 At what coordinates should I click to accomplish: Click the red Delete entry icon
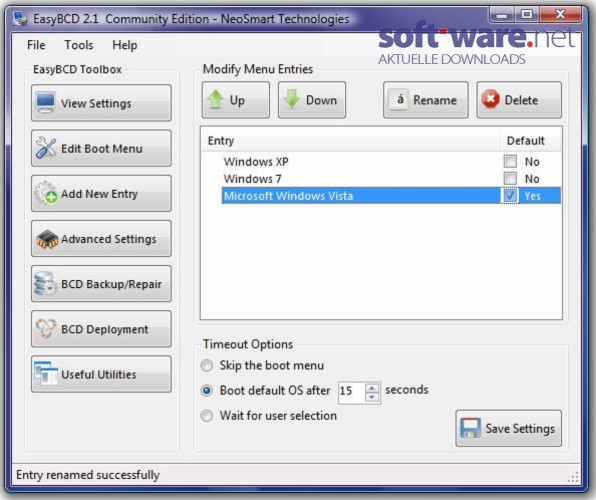[490, 100]
